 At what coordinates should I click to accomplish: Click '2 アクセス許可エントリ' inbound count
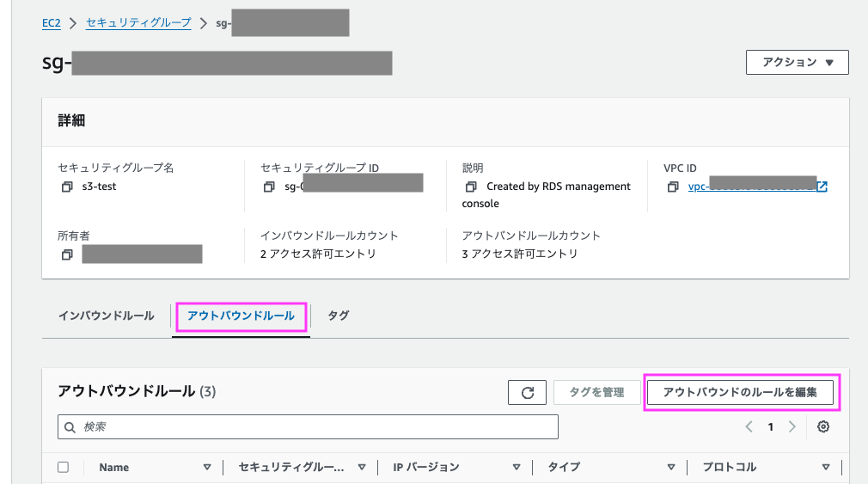[318, 254]
